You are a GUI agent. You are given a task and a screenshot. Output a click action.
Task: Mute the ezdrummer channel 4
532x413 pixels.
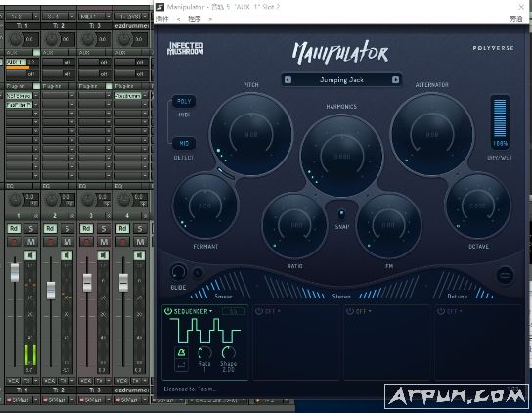click(140, 242)
